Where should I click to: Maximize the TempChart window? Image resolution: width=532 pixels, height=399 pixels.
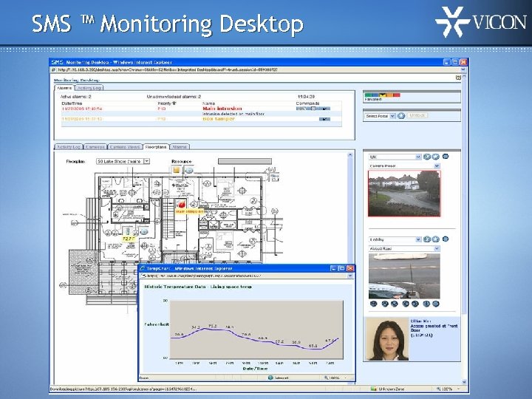coord(342,268)
